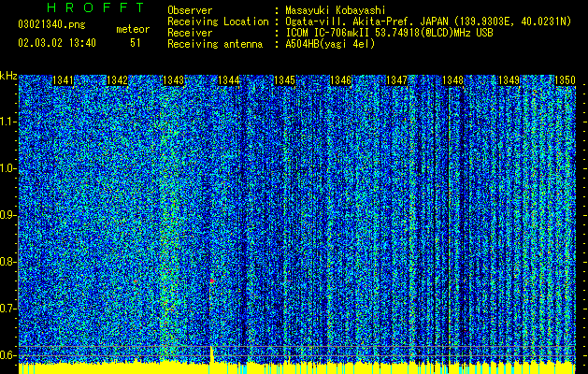
Task: Click the Receiver label
Action: (190, 33)
